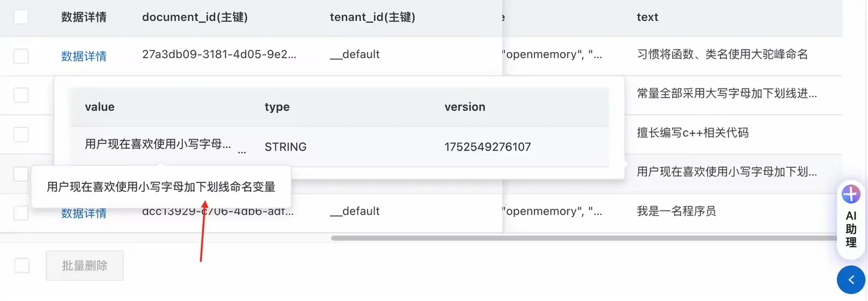The height and width of the screenshot is (301, 868).
Task: Select checkbox for the 擅长编写c++相关代码 row
Action: point(21,134)
